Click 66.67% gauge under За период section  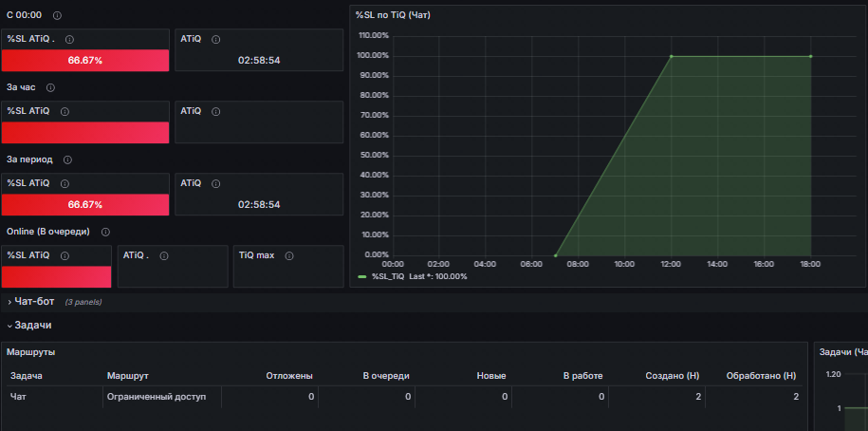(85, 204)
